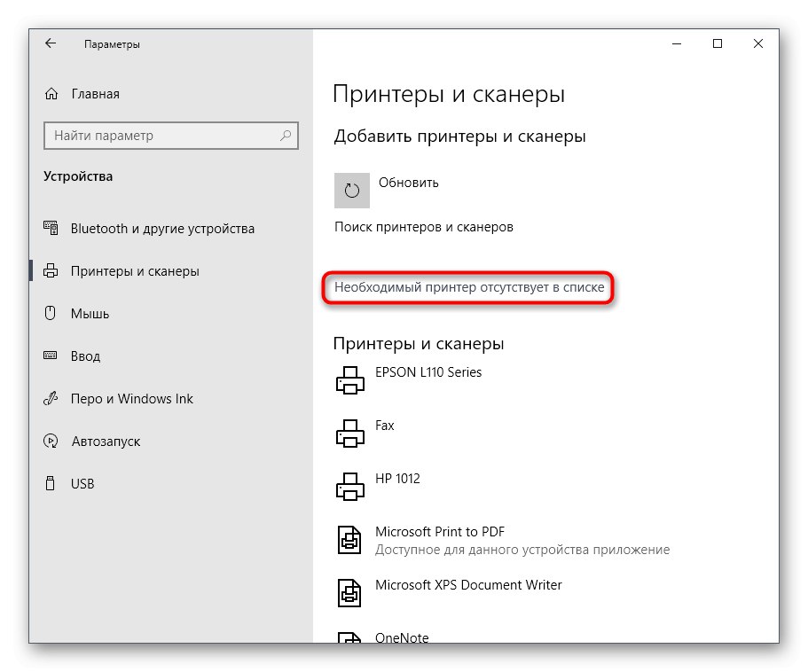Click the back arrow icon
Image resolution: width=808 pixels, height=672 pixels.
[x=51, y=43]
